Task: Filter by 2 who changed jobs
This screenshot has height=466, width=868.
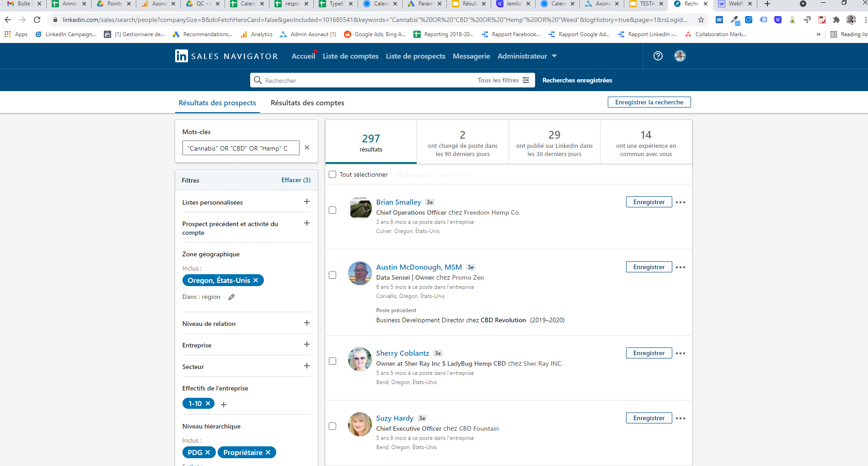Action: coord(463,142)
